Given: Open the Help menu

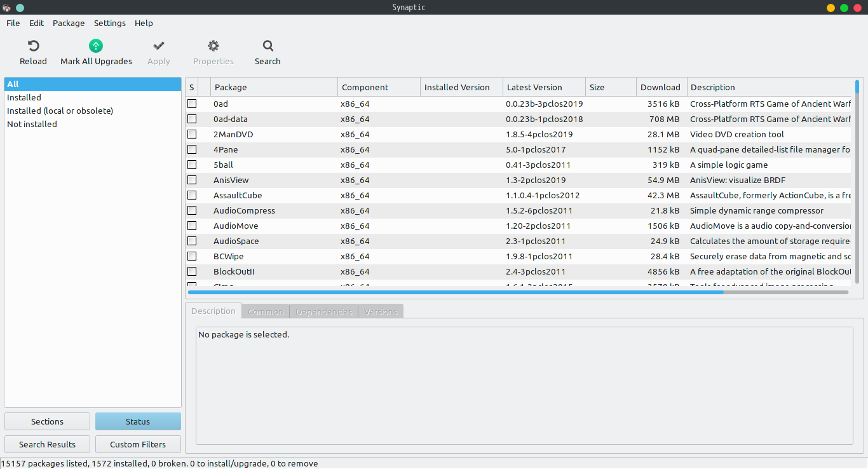Looking at the screenshot, I should (144, 23).
